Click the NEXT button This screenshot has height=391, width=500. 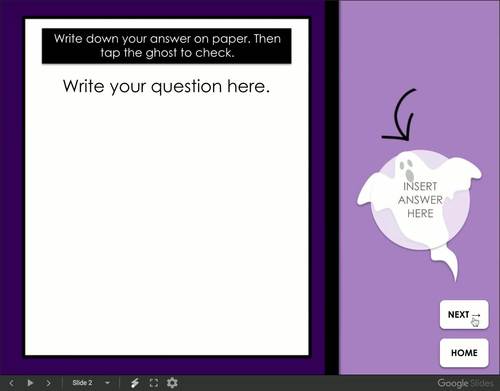click(x=464, y=315)
